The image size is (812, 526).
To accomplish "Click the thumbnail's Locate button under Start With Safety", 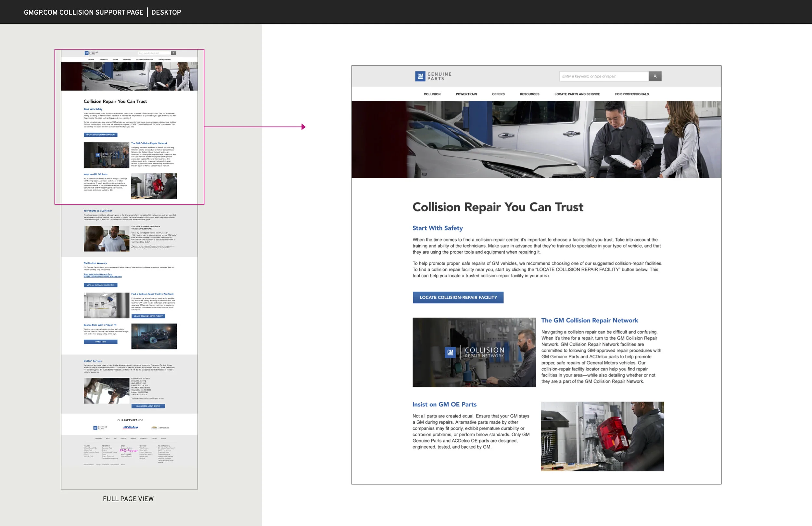I will [x=100, y=135].
